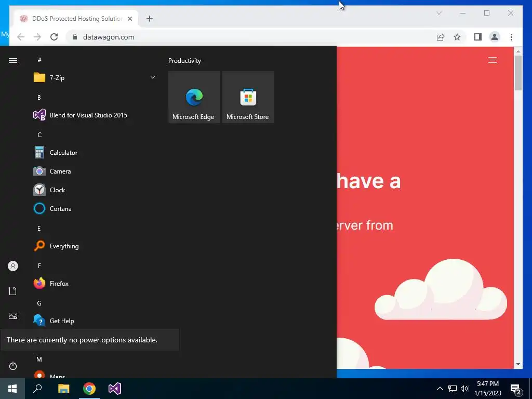The image size is (532, 399).
Task: Open the 7-Zip folder in Start menu
Action: coord(95,78)
